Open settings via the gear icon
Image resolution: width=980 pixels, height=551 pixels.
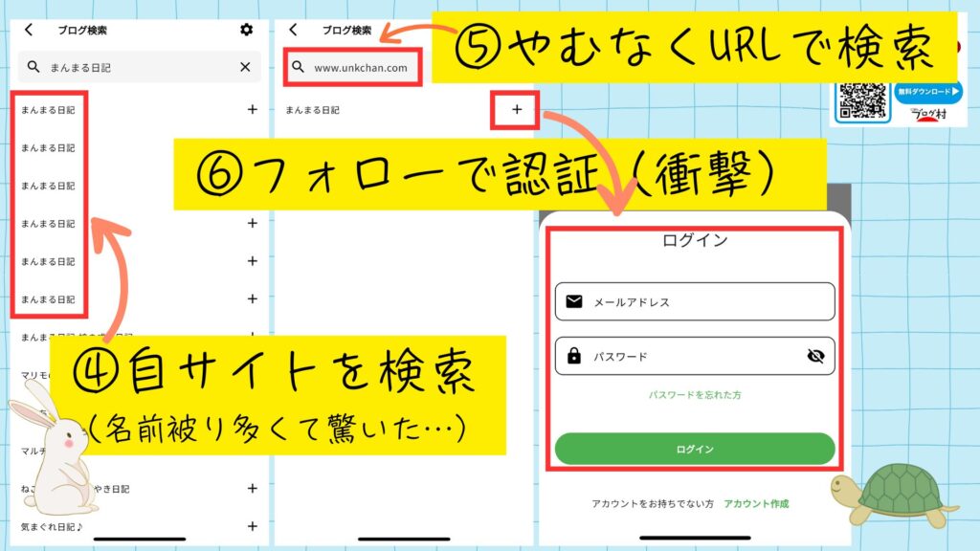point(246,30)
